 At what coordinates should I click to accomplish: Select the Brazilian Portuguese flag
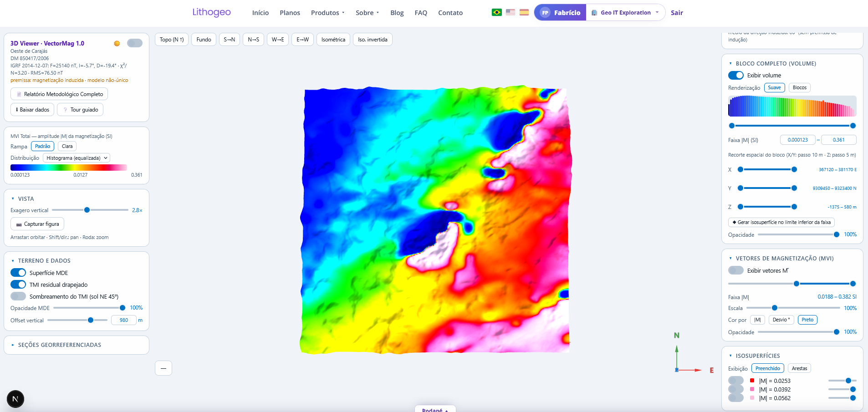pyautogui.click(x=497, y=12)
